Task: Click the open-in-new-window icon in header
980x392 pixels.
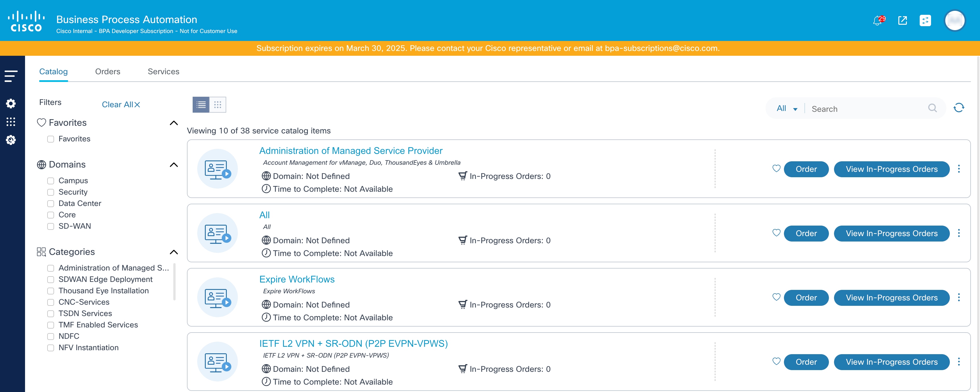Action: pyautogui.click(x=902, y=20)
